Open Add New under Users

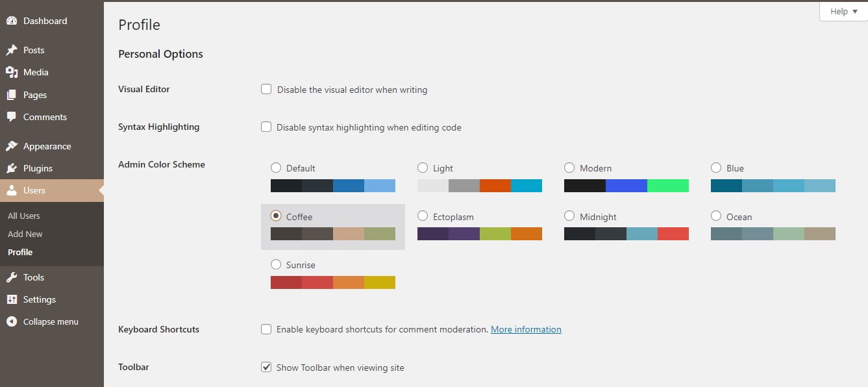(x=25, y=234)
